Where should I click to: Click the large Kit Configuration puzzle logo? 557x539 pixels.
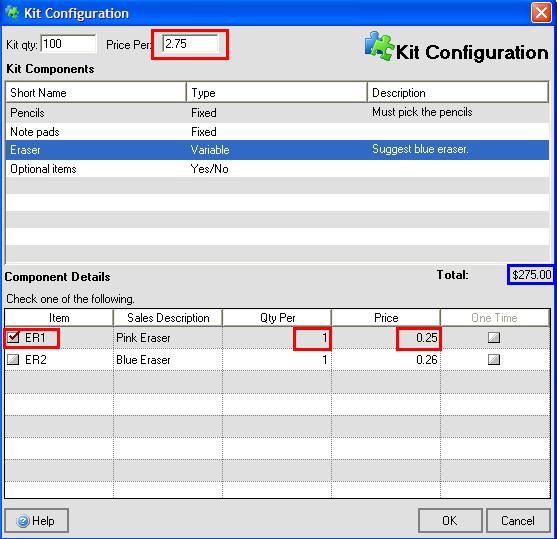point(379,46)
